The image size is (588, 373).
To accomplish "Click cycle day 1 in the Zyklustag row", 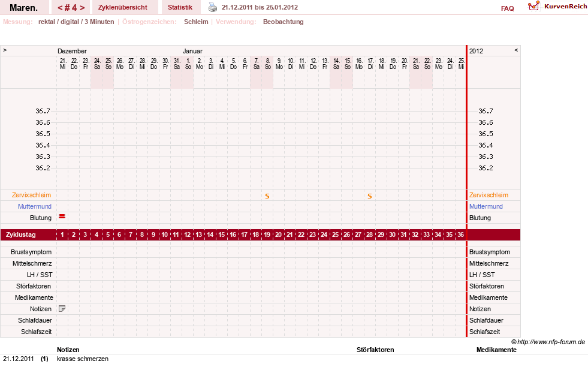I will pos(62,234).
